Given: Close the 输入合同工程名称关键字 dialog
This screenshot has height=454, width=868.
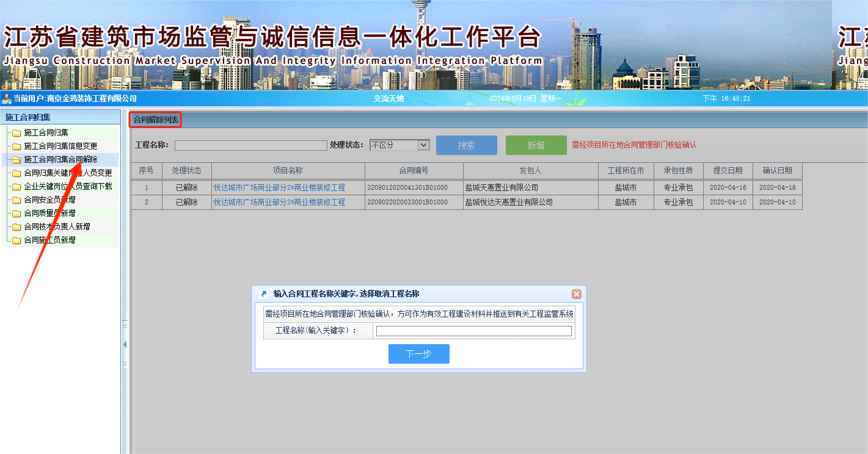Looking at the screenshot, I should pyautogui.click(x=576, y=294).
